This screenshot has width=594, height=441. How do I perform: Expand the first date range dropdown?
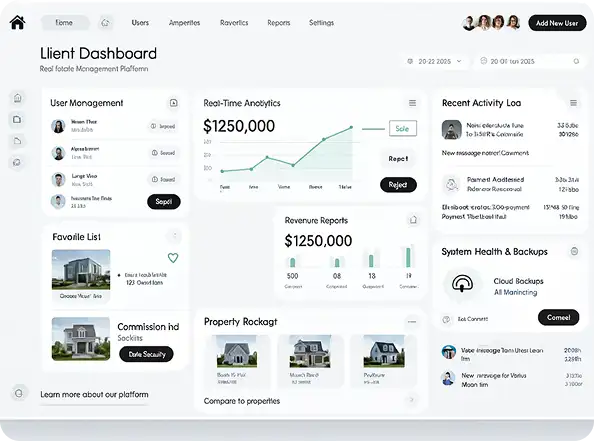pos(435,61)
